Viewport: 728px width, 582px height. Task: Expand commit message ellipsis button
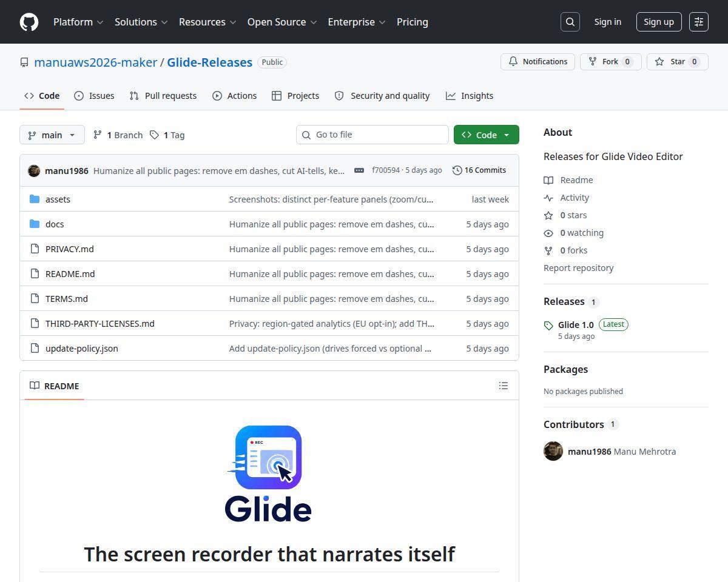coord(359,170)
